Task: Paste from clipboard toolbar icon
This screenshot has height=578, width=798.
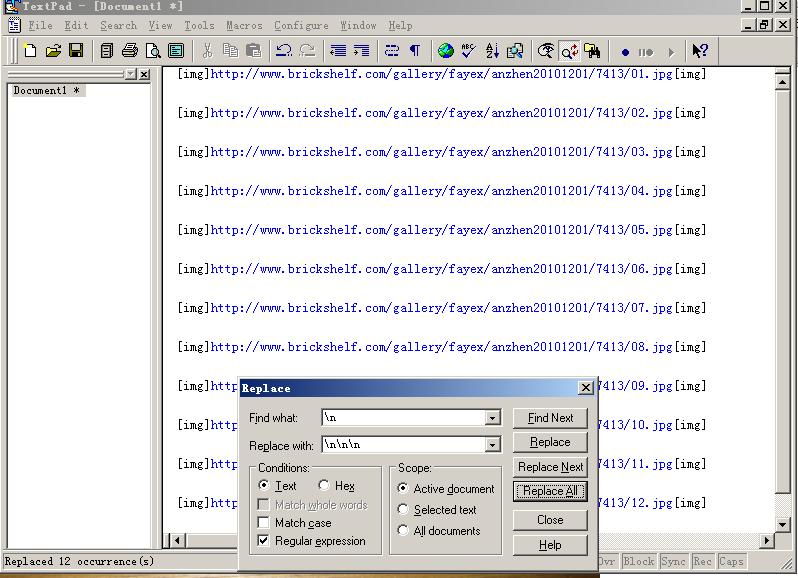Action: pos(253,51)
